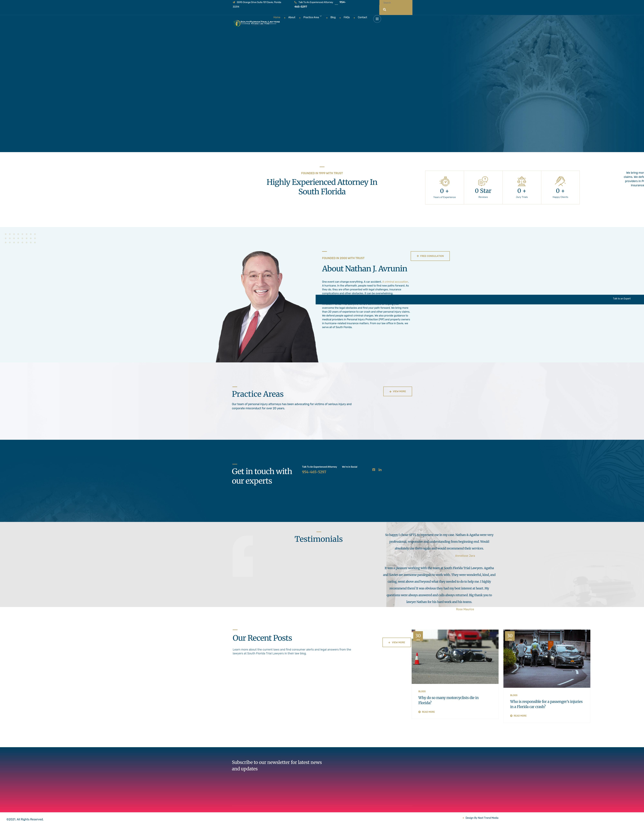Click the Star Reviews chat icon

coord(483,181)
